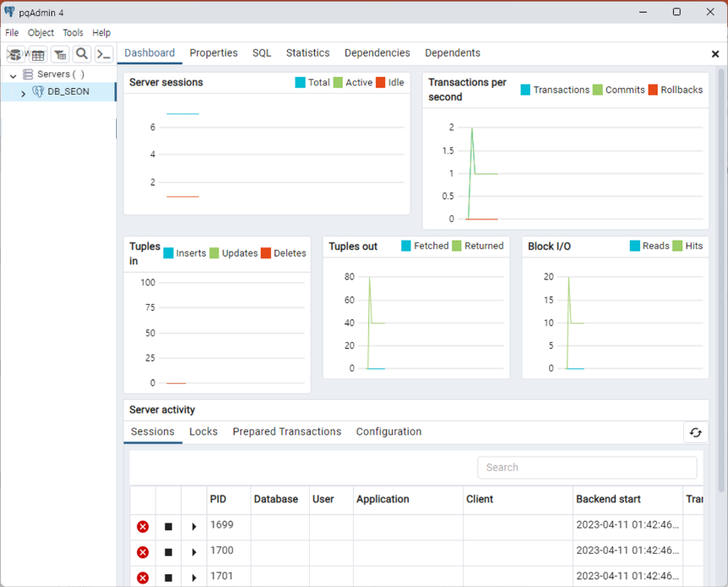728x587 pixels.
Task: Click the Updates legend swatch
Action: click(214, 253)
